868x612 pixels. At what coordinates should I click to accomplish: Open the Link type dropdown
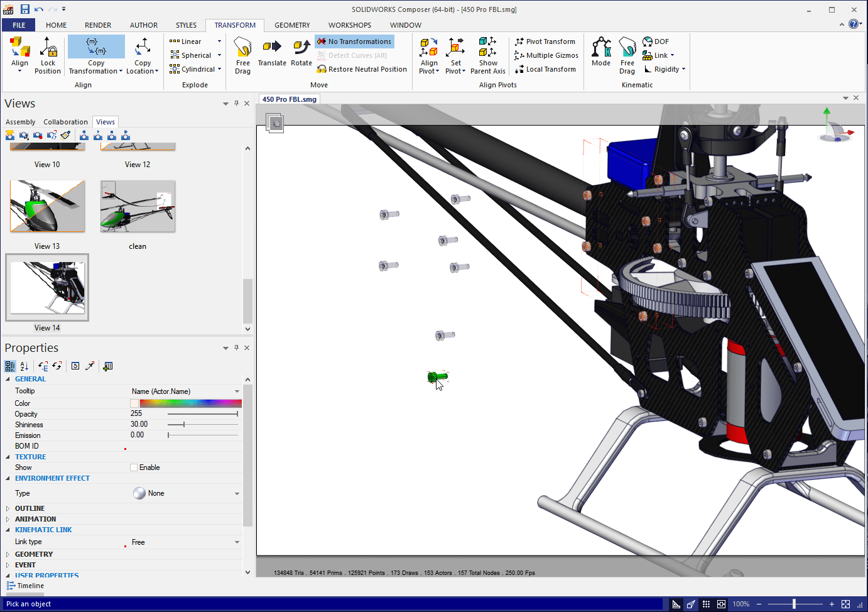tap(237, 542)
